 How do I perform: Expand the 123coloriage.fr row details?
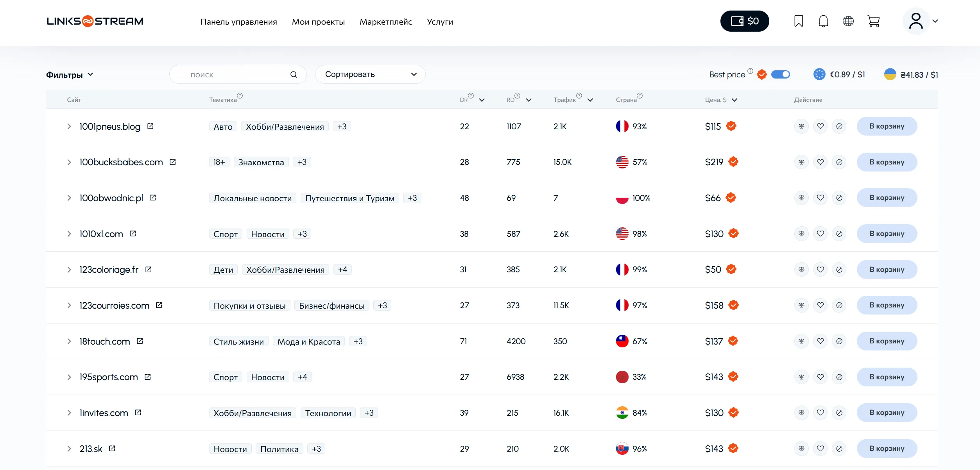pyautogui.click(x=69, y=270)
